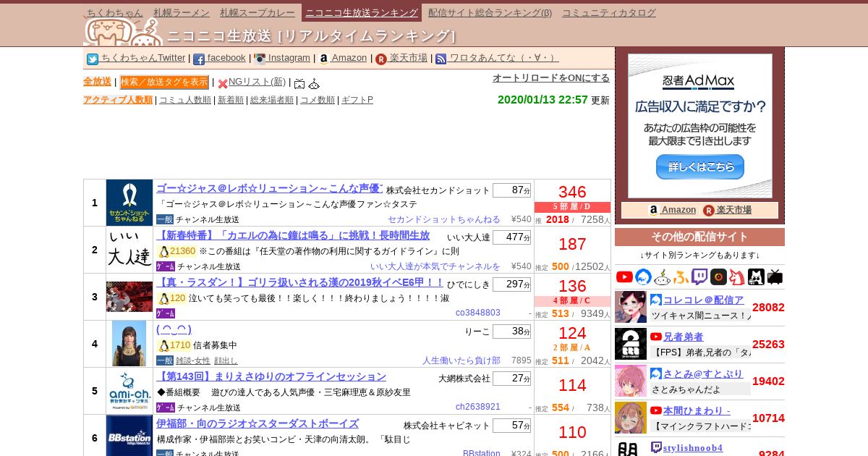Screen dimensions: 868x456
Task: Select the orange ふ site icon
Action: tap(681, 276)
